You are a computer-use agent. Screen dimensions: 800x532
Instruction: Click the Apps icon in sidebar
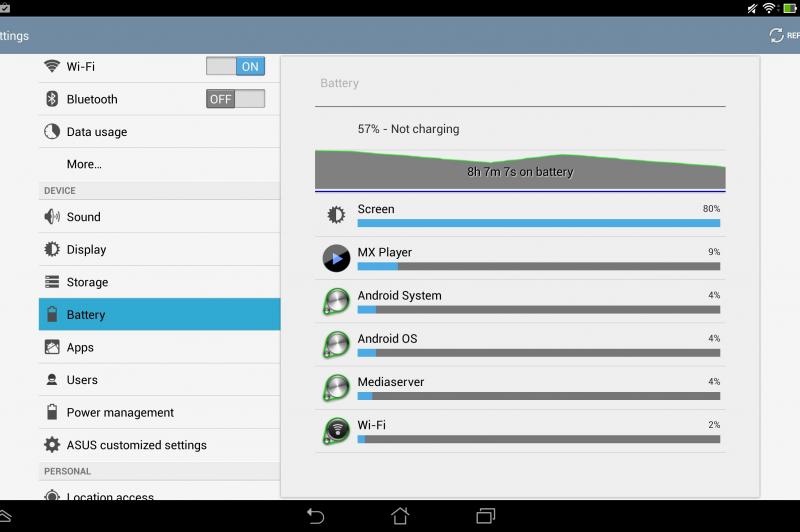point(52,347)
